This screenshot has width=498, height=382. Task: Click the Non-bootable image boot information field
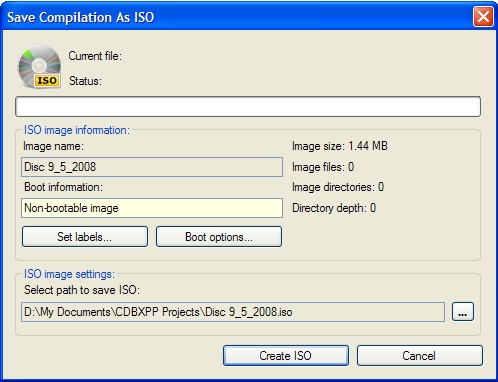[152, 208]
